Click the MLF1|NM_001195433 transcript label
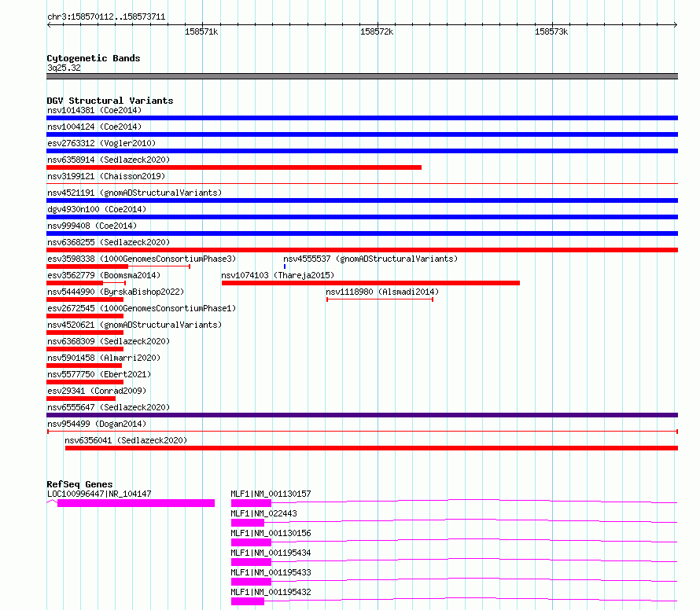700x610 pixels. point(271,572)
